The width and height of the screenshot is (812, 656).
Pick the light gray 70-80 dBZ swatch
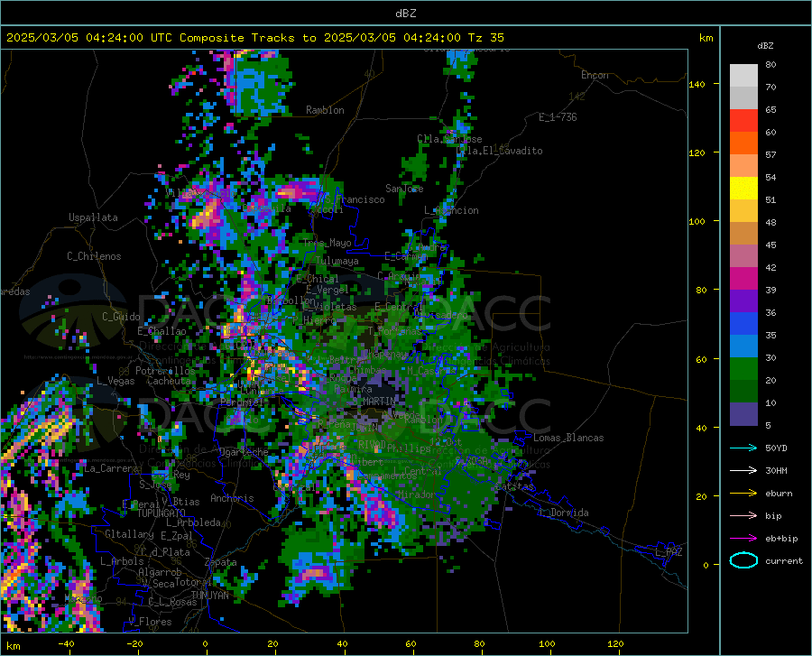click(743, 76)
